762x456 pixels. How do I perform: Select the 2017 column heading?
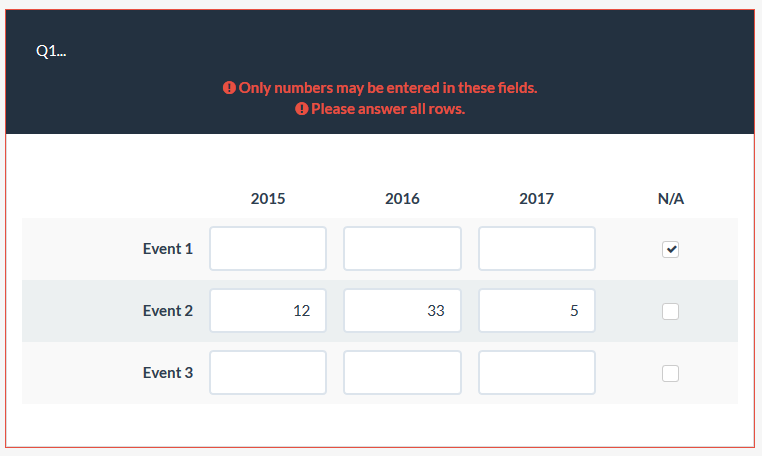tap(536, 199)
